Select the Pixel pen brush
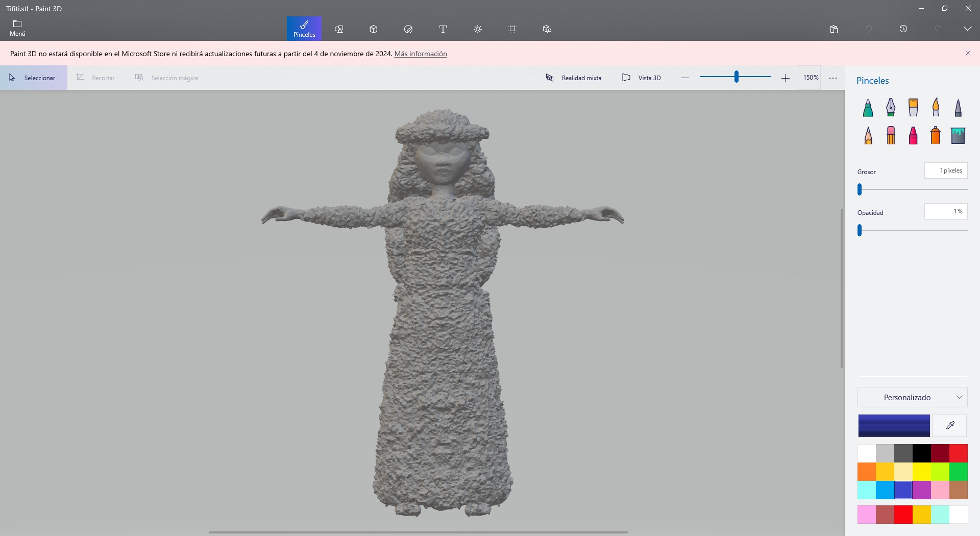 coord(958,108)
